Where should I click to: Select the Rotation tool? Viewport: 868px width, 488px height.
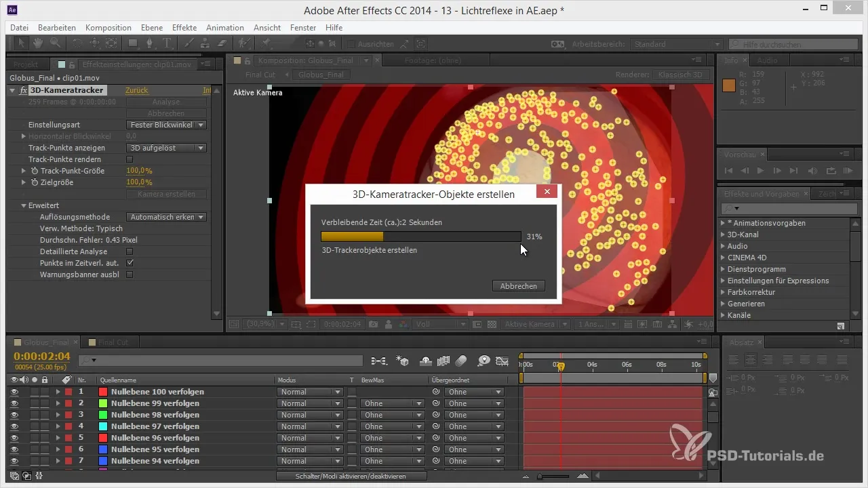point(77,43)
